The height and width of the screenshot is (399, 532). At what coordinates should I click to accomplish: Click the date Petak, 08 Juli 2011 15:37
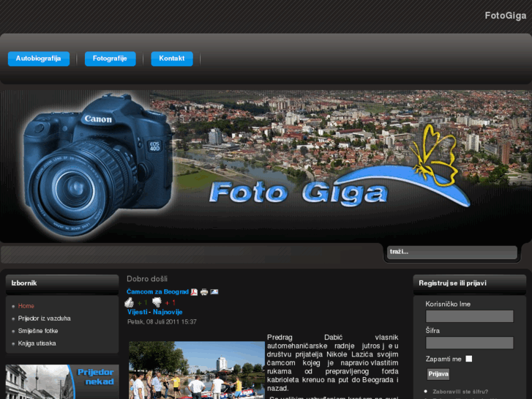coord(162,322)
